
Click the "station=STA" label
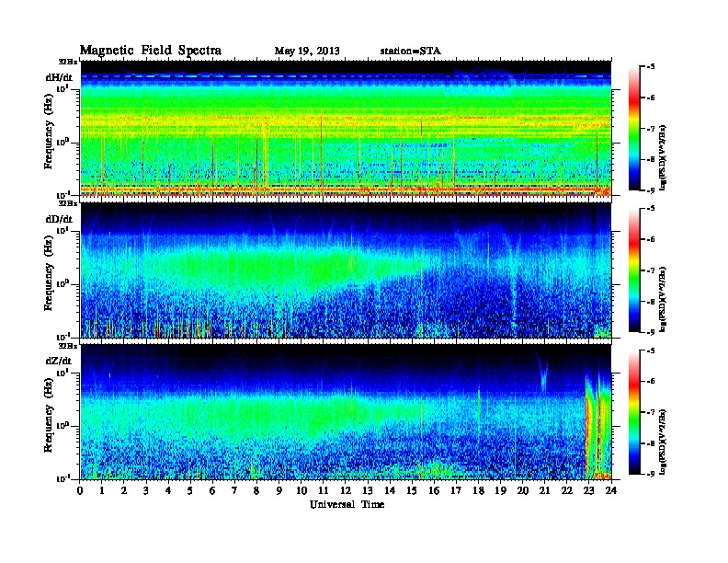point(411,51)
